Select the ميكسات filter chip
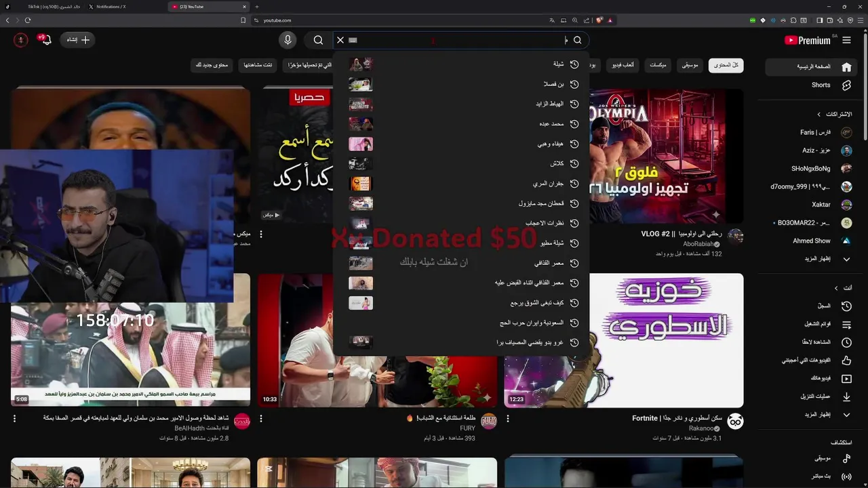Image resolution: width=868 pixels, height=488 pixels. pyautogui.click(x=658, y=65)
